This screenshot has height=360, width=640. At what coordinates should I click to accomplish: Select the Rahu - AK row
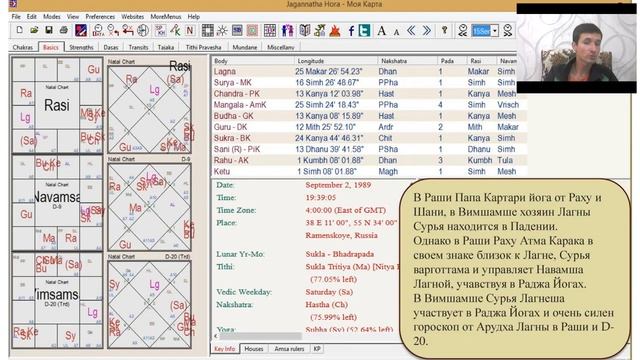pos(369,160)
